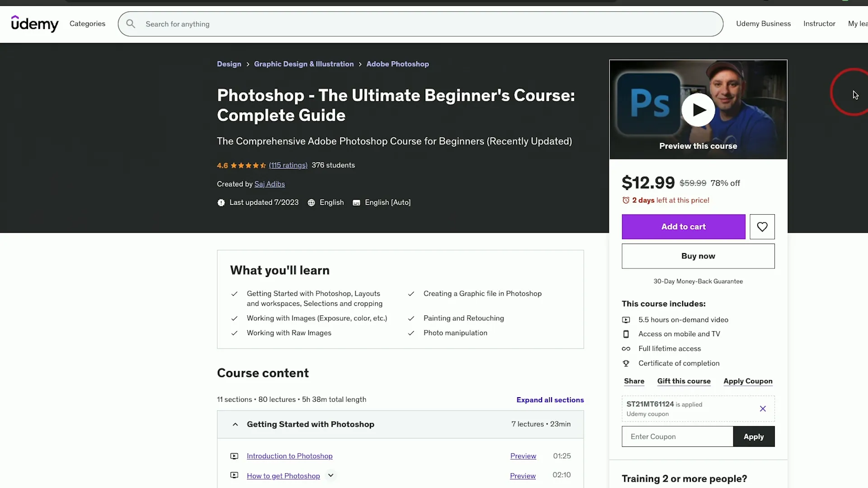Image resolution: width=868 pixels, height=488 pixels.
Task: Open the Instructor menu item
Action: pyautogui.click(x=819, y=23)
